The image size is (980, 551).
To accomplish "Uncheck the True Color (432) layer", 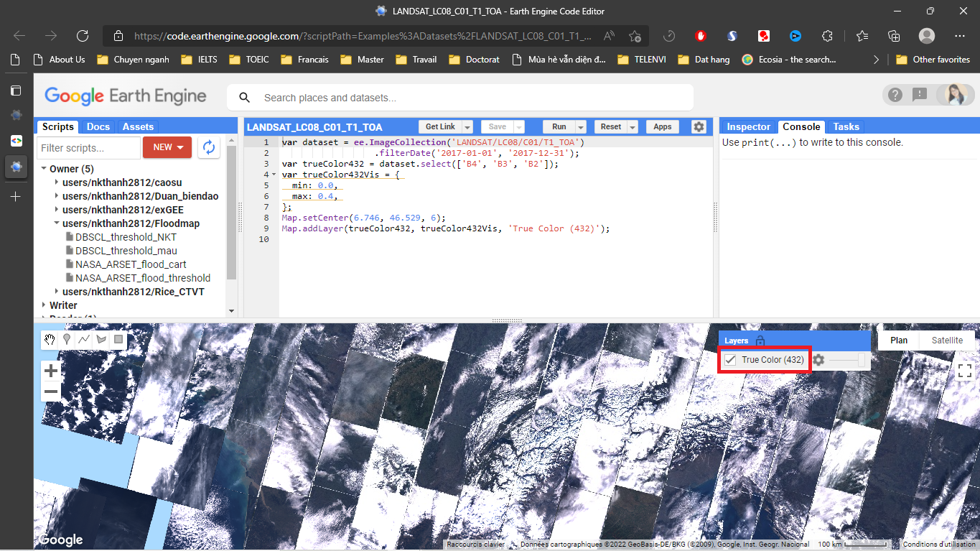I will (x=731, y=360).
